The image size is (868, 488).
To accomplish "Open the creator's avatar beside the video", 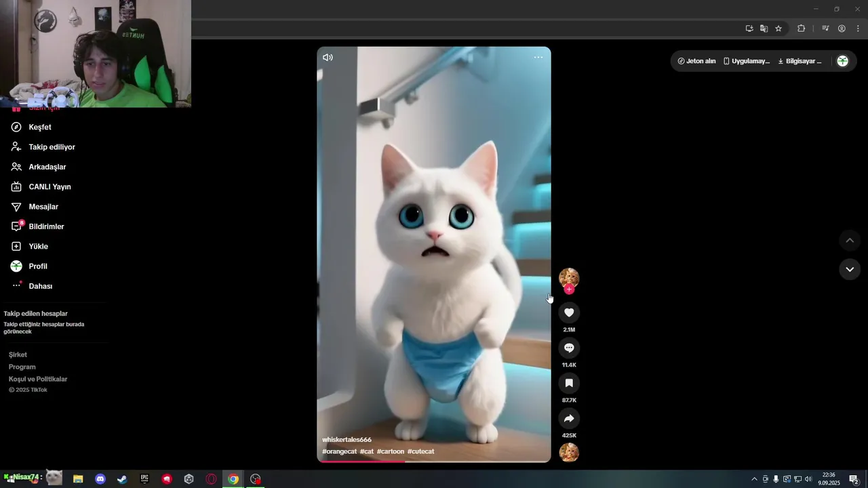I will tap(569, 277).
